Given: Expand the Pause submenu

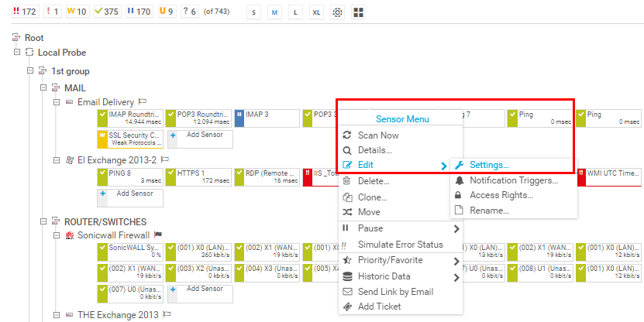Looking at the screenshot, I should [x=456, y=229].
